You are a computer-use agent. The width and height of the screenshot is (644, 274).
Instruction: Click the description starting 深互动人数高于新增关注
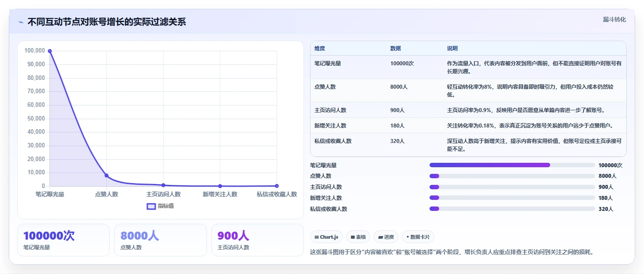tap(534, 145)
